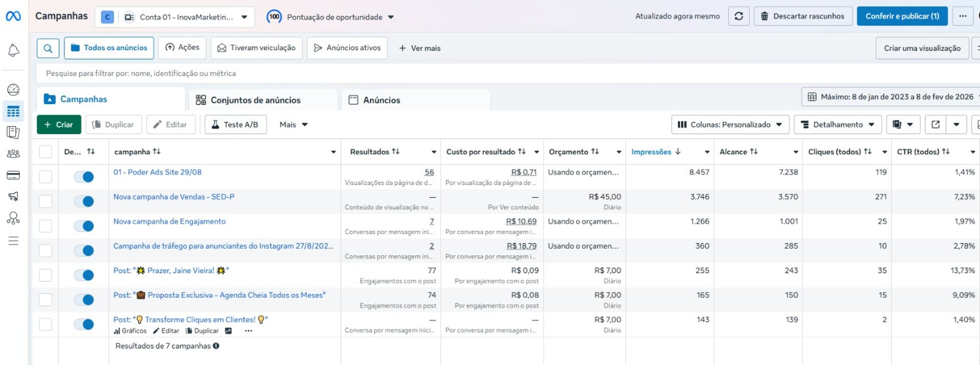Viewport: 980px width, 365px height.
Task: Tick the select-all campaigns header checkbox
Action: tap(45, 152)
